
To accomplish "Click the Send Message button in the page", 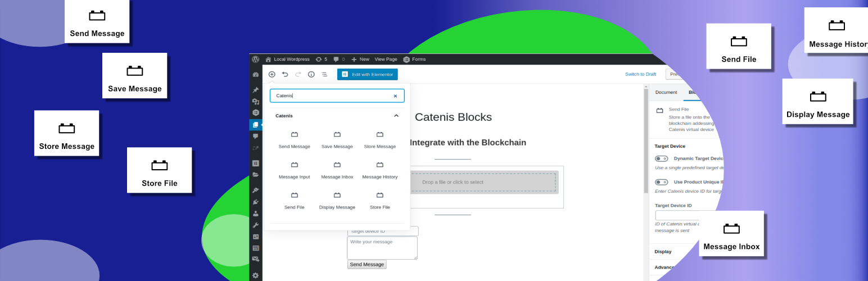I will coord(367,264).
